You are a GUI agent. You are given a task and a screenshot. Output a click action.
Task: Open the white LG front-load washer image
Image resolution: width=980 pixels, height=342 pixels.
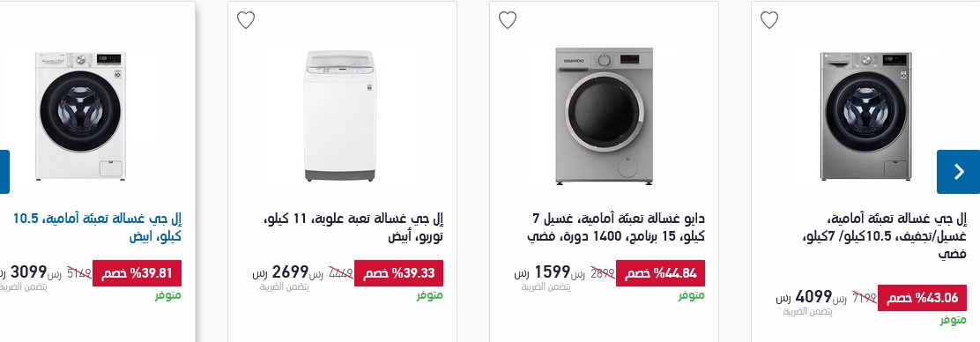(80, 116)
